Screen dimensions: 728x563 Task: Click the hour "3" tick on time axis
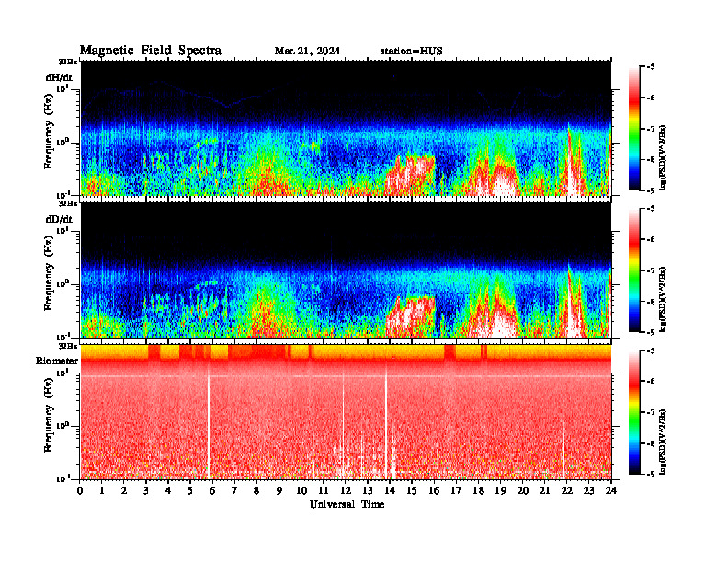[146, 490]
